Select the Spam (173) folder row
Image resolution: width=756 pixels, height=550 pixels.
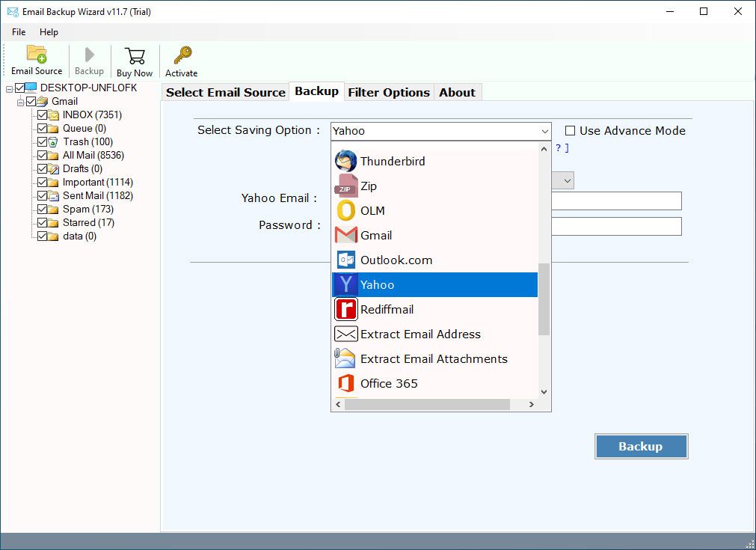pos(87,210)
